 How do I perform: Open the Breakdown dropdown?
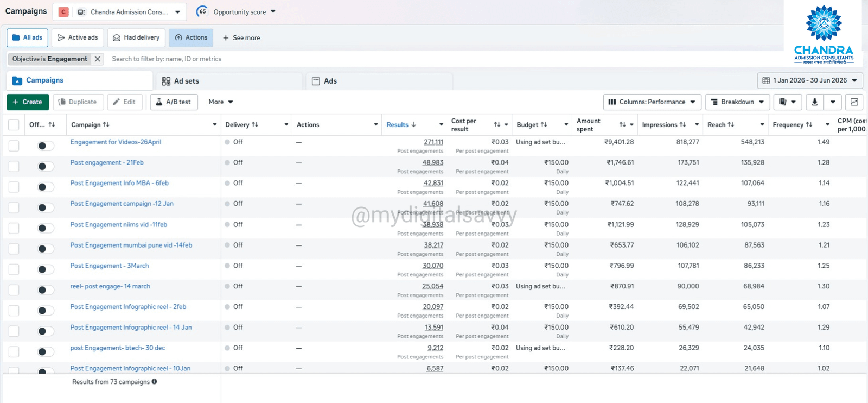point(738,102)
